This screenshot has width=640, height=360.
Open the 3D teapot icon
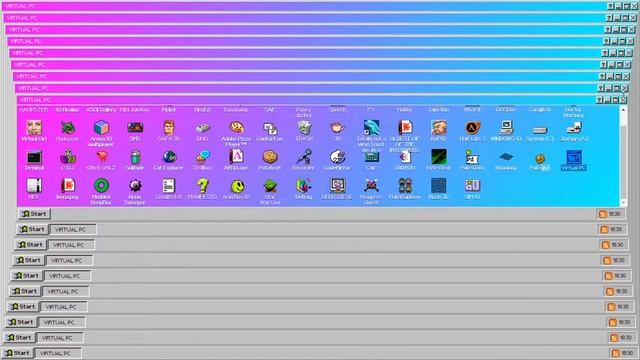[x=337, y=128]
